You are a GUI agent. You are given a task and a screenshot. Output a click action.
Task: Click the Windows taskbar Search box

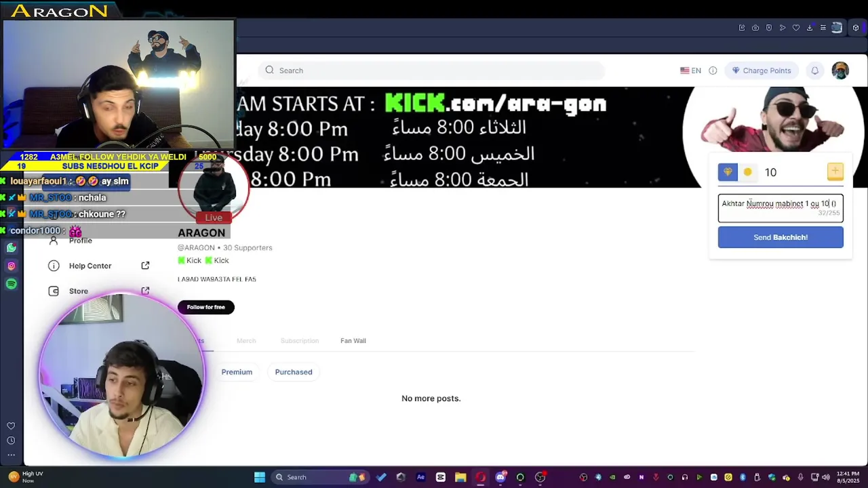(x=319, y=477)
